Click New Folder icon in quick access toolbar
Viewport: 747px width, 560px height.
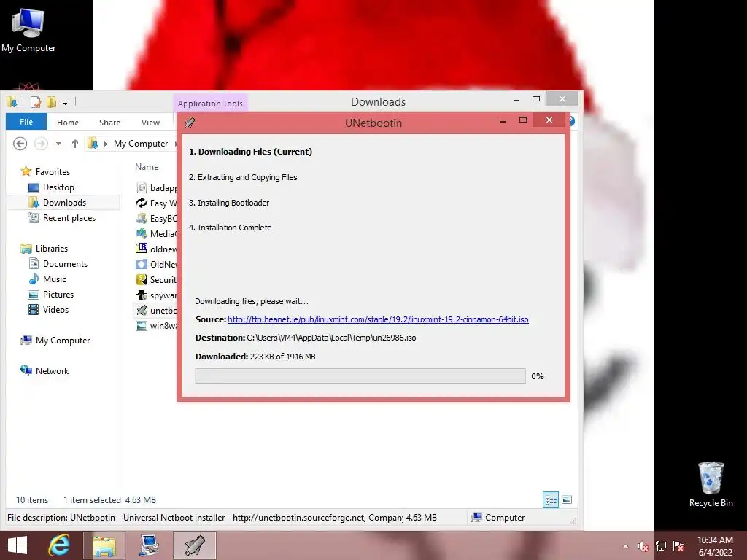click(51, 101)
